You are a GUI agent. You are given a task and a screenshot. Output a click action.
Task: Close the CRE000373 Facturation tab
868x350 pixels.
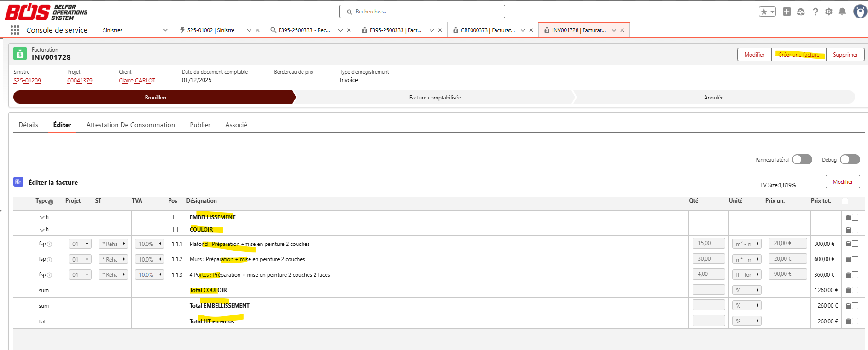[x=531, y=30]
